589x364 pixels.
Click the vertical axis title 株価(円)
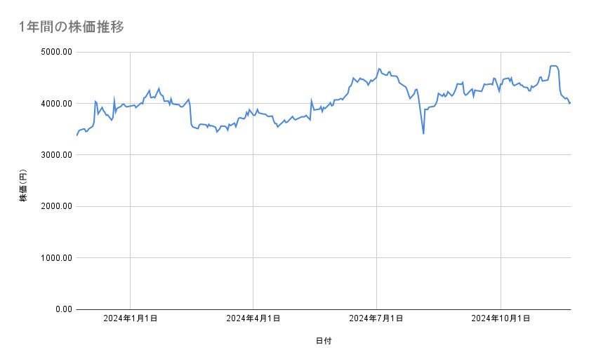tap(23, 185)
